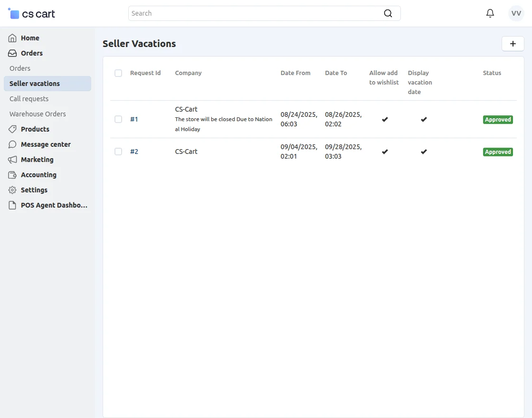Viewport: 532px width, 418px height.
Task: Collapse the Orders sidebar section
Action: [x=32, y=53]
